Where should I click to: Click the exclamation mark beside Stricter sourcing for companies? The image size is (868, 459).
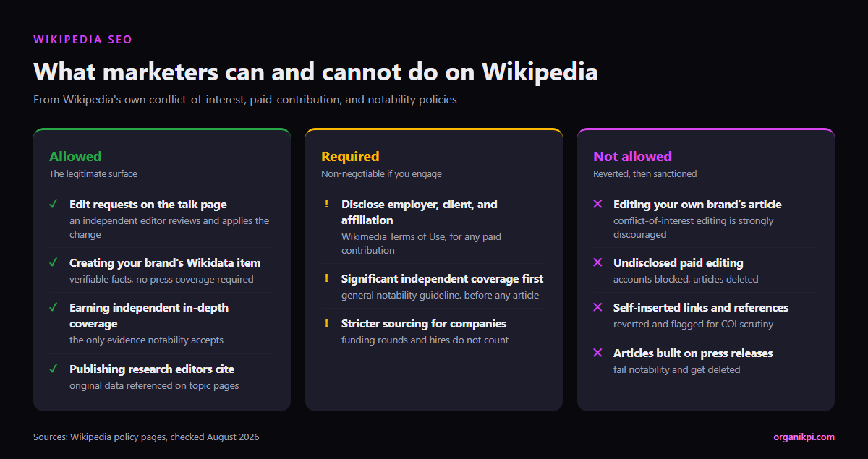326,323
